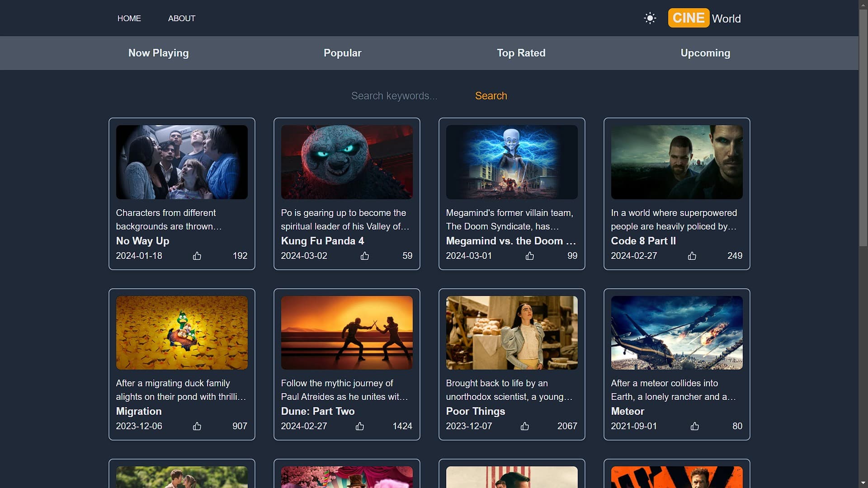Select the Top Rated tab

[x=521, y=53]
